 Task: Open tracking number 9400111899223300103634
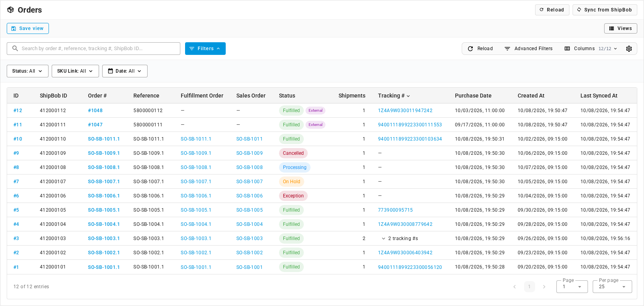(410, 139)
